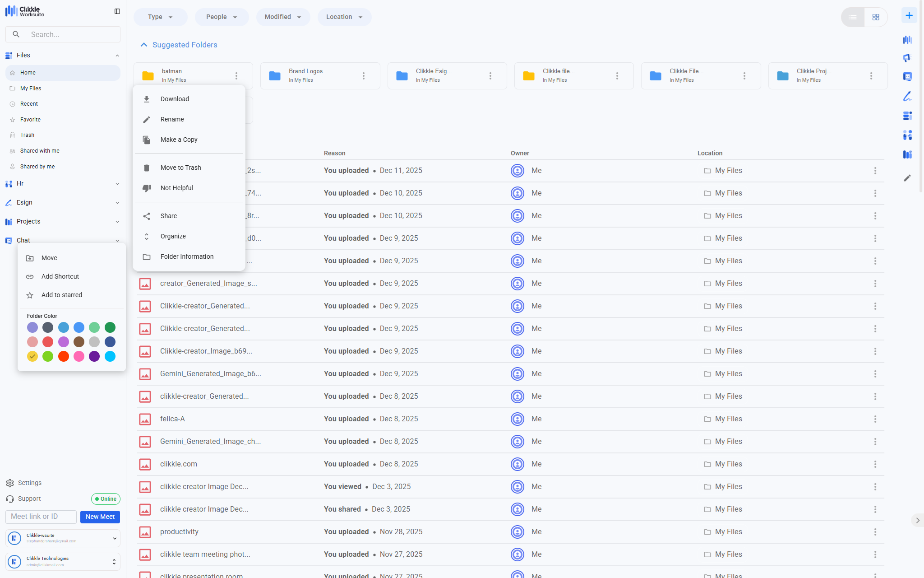Screen dimensions: 924x578
Task: Select the yellow checked folder color
Action: [x=32, y=356]
